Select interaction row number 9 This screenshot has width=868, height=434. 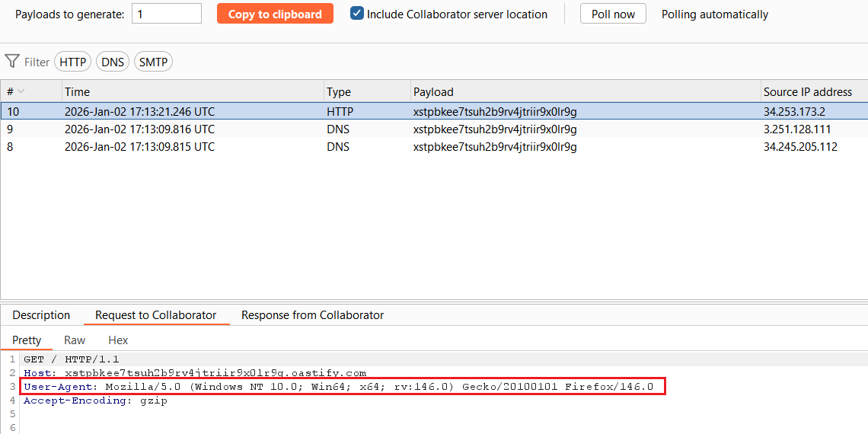tap(434, 129)
